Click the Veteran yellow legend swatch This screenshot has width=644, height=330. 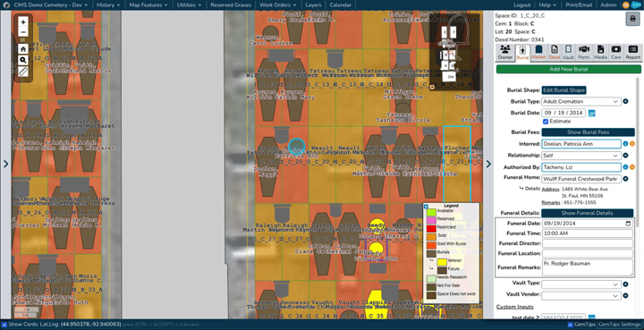click(x=442, y=261)
